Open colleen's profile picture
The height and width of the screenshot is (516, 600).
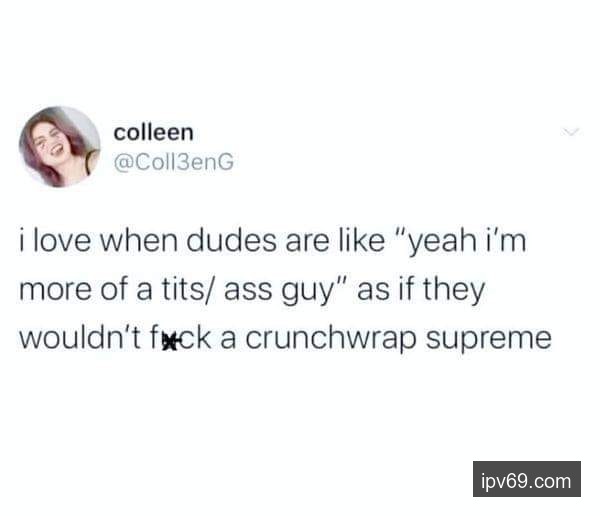60,147
